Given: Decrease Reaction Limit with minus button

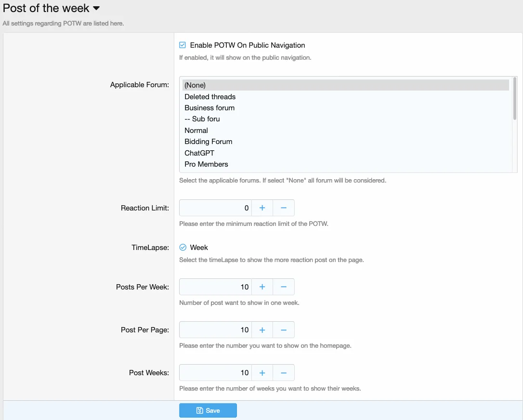Looking at the screenshot, I should (x=284, y=208).
